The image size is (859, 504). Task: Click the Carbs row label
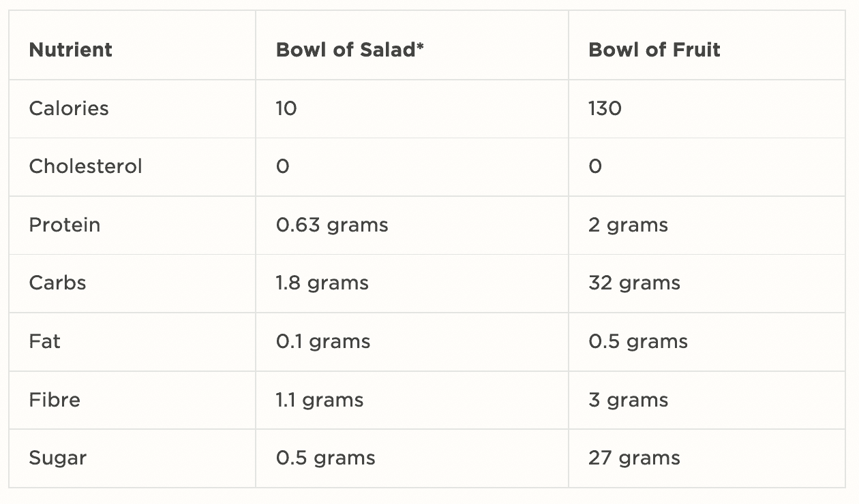58,283
